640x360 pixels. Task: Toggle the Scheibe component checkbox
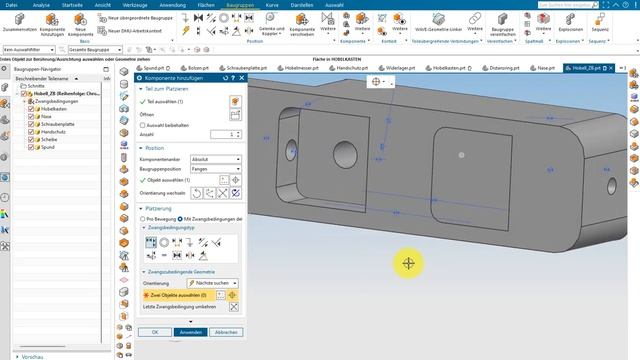[x=31, y=140]
